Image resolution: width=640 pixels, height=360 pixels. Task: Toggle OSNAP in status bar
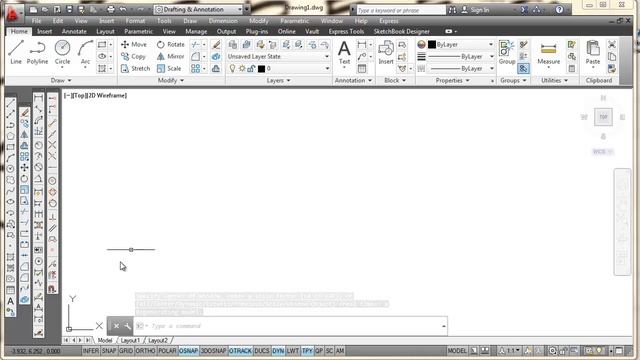tap(188, 351)
